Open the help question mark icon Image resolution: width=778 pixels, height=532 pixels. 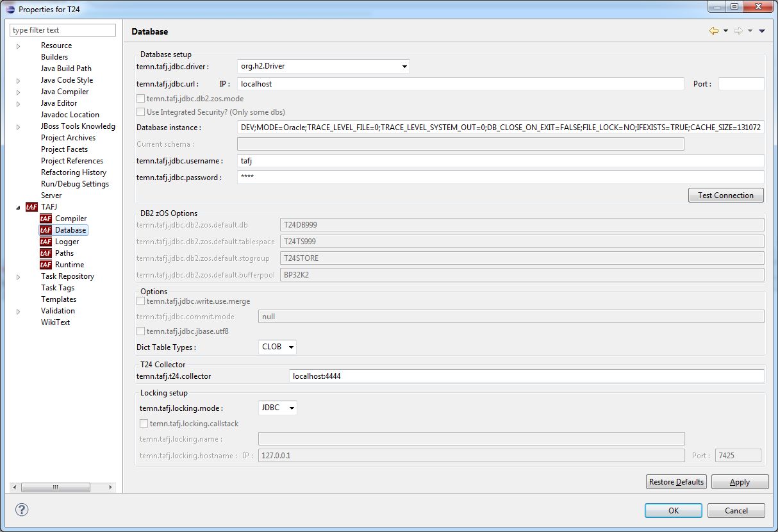coord(22,510)
